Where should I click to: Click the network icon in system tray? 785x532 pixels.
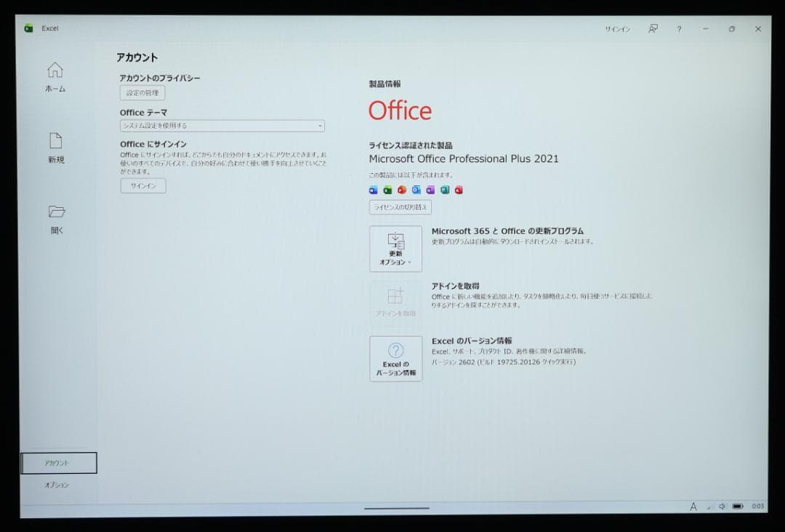(709, 507)
